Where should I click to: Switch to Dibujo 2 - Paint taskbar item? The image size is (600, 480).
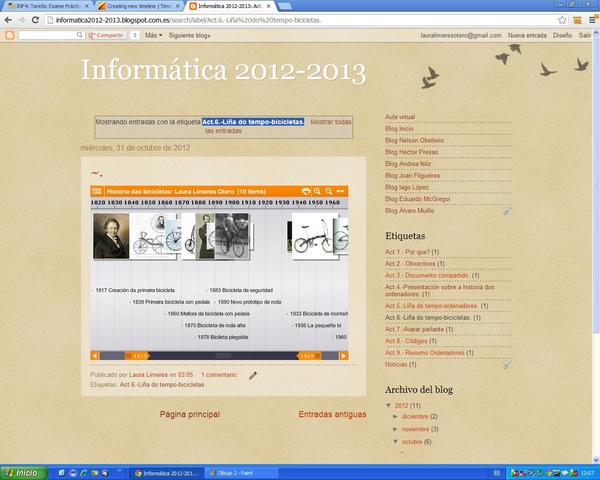point(241,473)
